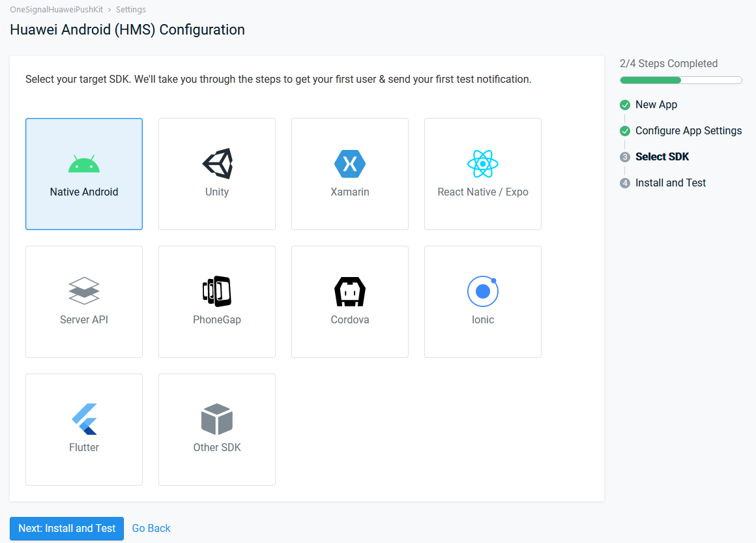Click the steps completed progress bar
The image size is (756, 543).
click(x=681, y=80)
